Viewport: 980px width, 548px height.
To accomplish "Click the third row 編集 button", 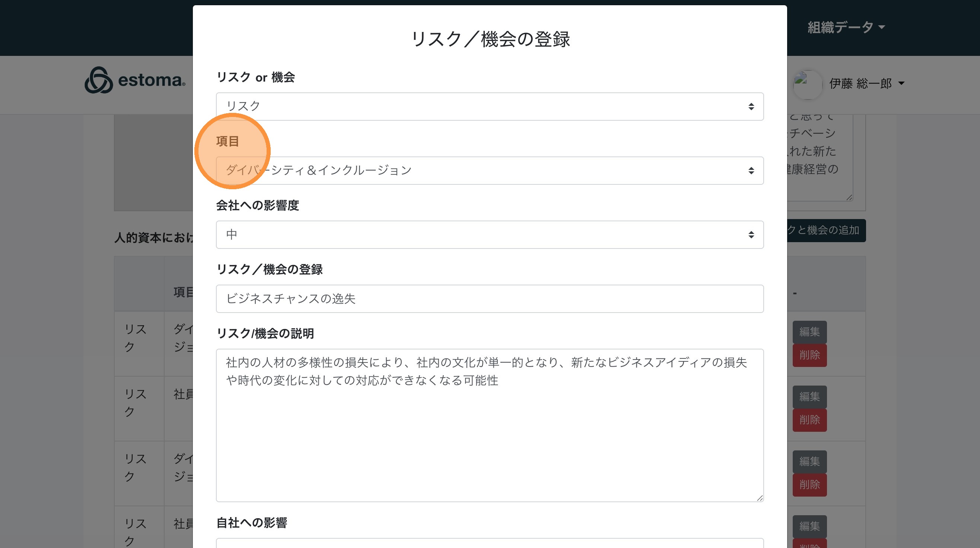I will 809,461.
